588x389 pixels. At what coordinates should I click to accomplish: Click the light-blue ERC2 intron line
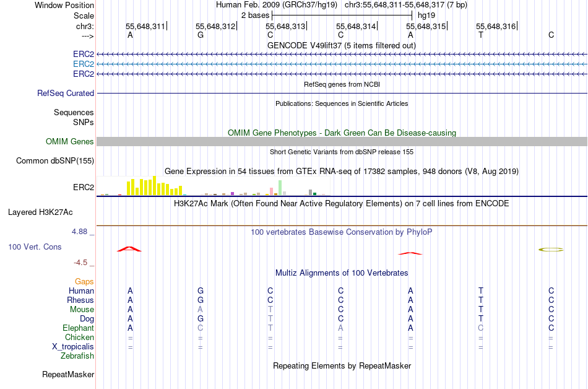[x=342, y=64]
